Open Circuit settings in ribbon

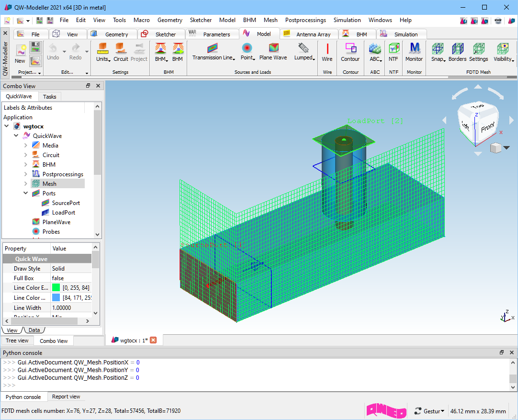point(120,48)
